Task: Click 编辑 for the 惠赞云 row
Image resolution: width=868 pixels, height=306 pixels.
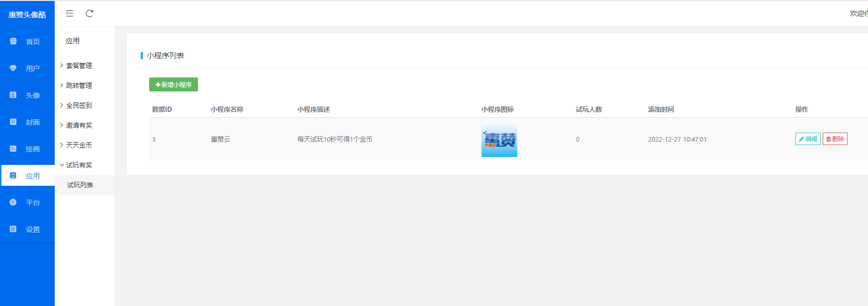Action: (x=808, y=139)
